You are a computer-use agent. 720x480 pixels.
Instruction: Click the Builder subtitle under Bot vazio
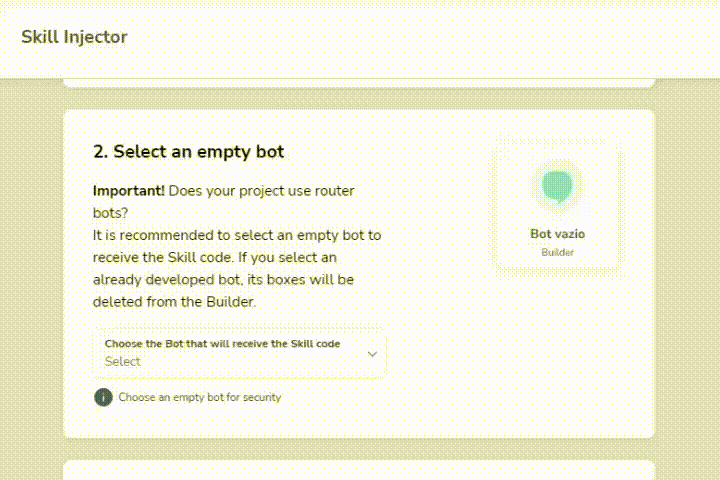tap(557, 252)
